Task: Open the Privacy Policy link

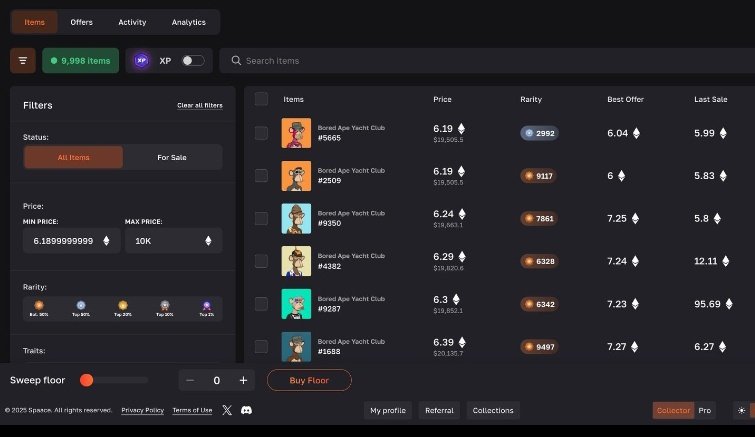Action: pyautogui.click(x=143, y=411)
